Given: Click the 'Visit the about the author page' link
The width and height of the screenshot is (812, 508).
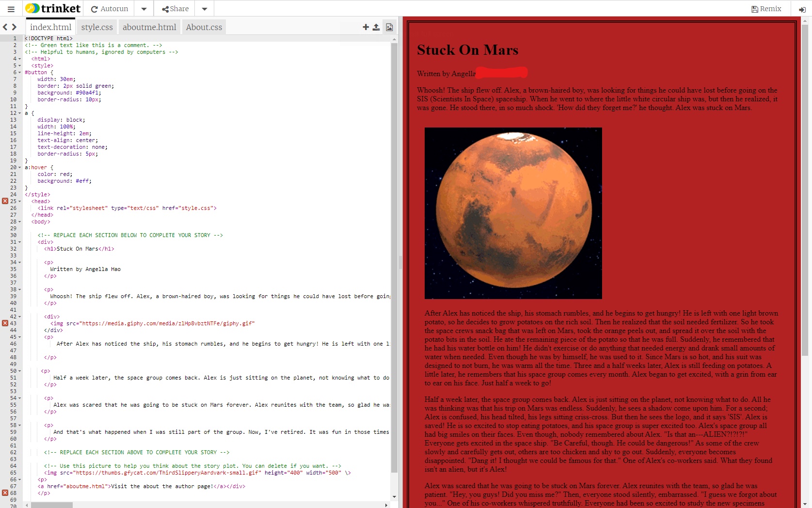Looking at the screenshot, I should 160,486.
